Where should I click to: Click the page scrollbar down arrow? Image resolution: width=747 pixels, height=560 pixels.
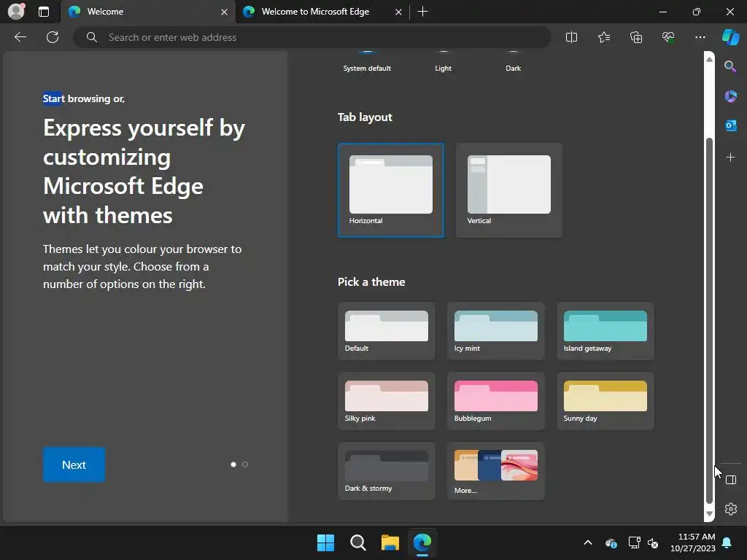[709, 514]
